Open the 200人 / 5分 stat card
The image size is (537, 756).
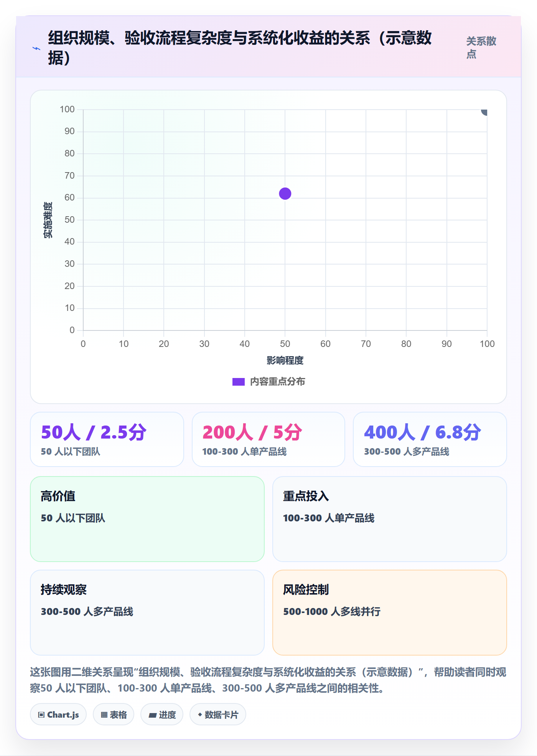pyautogui.click(x=268, y=439)
